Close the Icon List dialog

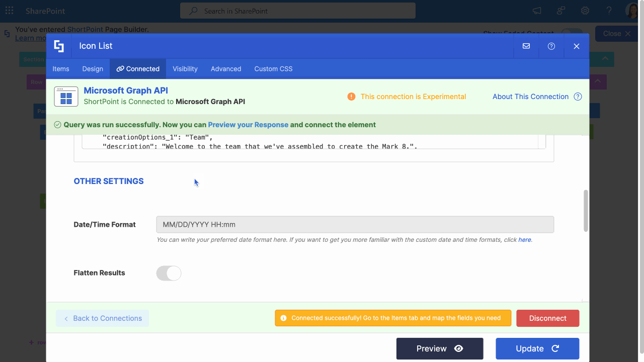click(577, 46)
